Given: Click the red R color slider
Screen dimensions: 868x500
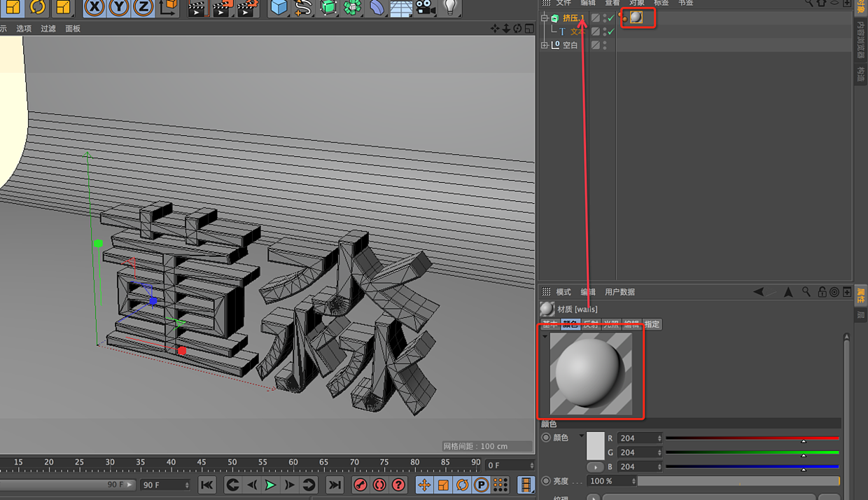Looking at the screenshot, I should click(752, 438).
